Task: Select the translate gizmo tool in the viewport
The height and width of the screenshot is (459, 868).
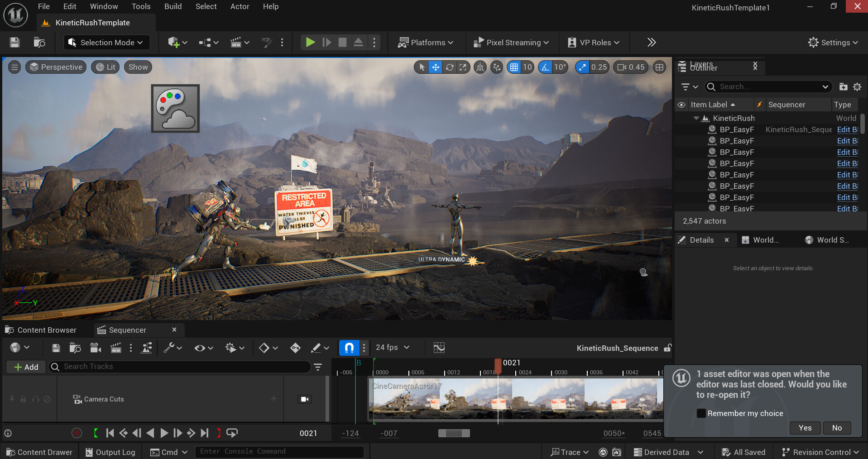Action: pos(435,67)
